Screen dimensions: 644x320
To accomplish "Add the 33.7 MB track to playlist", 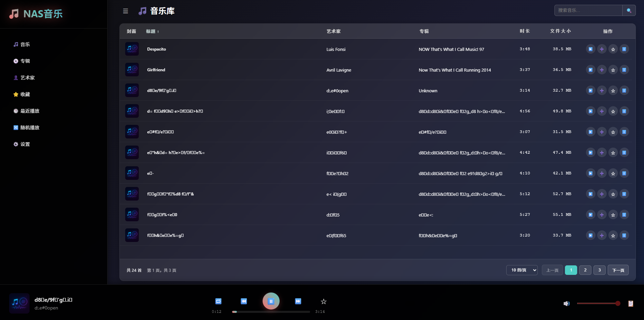I will pyautogui.click(x=602, y=236).
